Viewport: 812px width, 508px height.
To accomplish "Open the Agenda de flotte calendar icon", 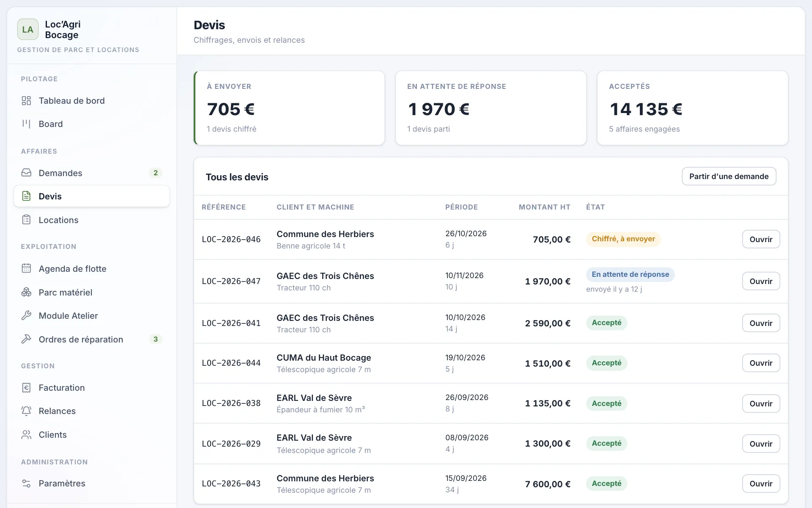I will (26, 268).
